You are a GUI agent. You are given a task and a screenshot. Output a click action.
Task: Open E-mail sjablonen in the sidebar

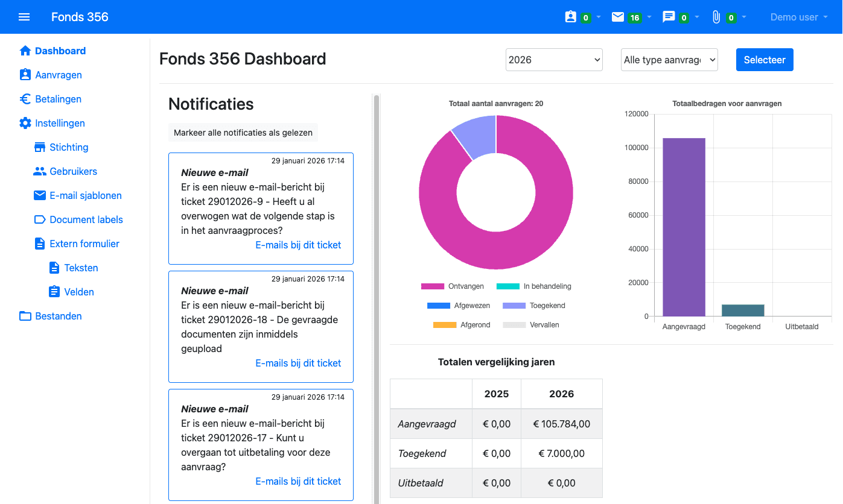click(86, 195)
